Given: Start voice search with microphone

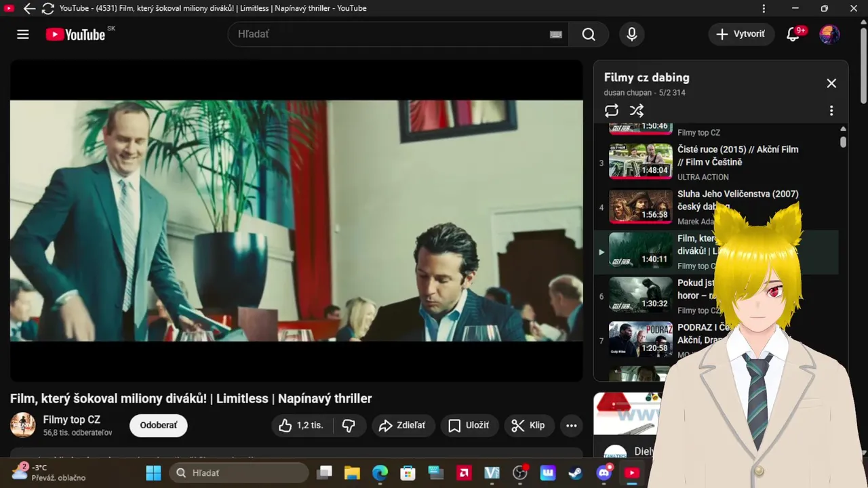Looking at the screenshot, I should click(x=632, y=35).
